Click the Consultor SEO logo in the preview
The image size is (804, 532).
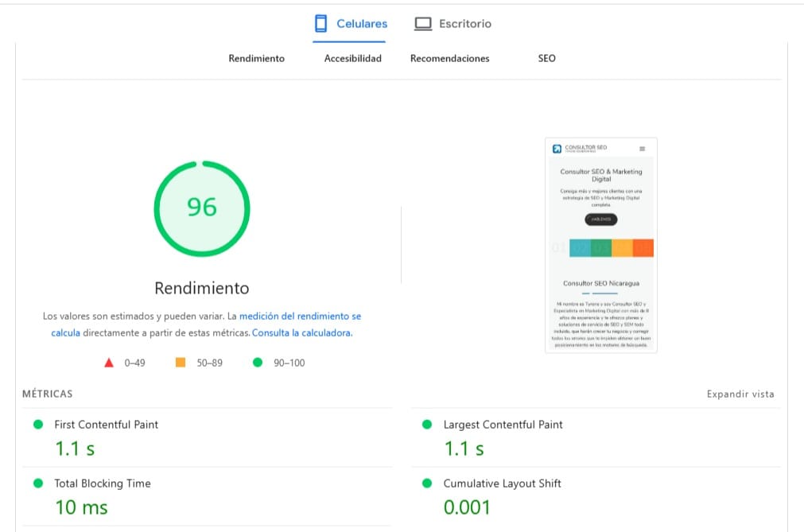(580, 149)
